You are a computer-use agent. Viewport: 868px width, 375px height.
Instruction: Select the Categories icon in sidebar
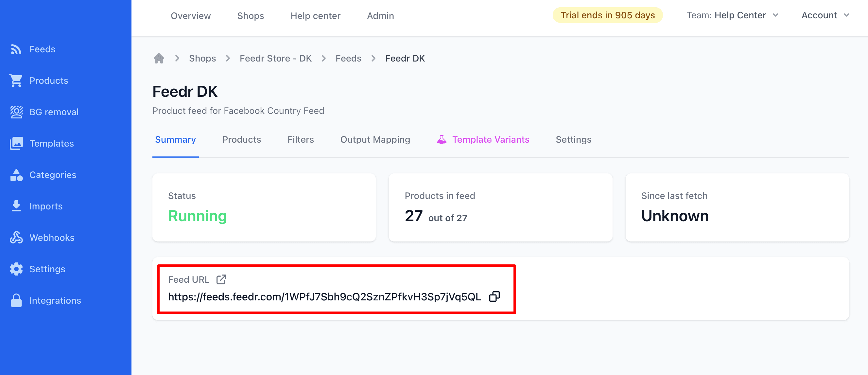[x=16, y=174]
